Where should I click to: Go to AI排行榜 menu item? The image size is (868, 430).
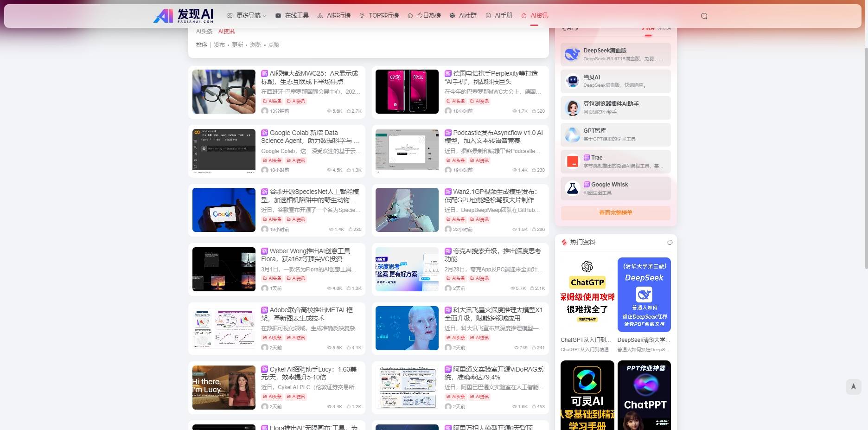(334, 15)
